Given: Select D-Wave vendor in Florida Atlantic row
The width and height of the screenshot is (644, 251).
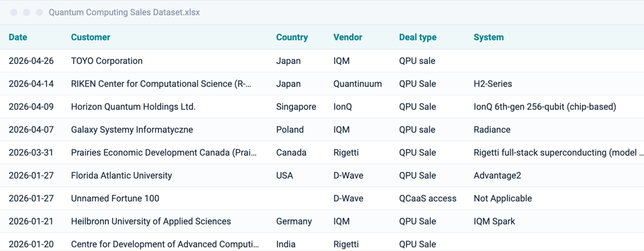Looking at the screenshot, I should coord(348,176).
